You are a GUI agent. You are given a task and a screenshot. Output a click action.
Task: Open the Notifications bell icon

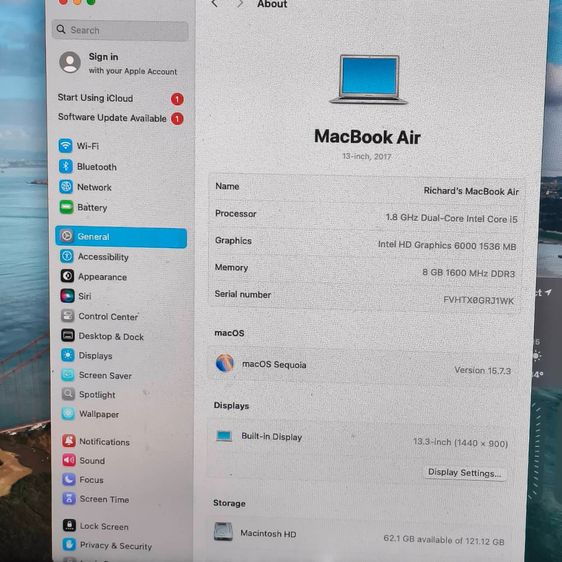click(69, 441)
